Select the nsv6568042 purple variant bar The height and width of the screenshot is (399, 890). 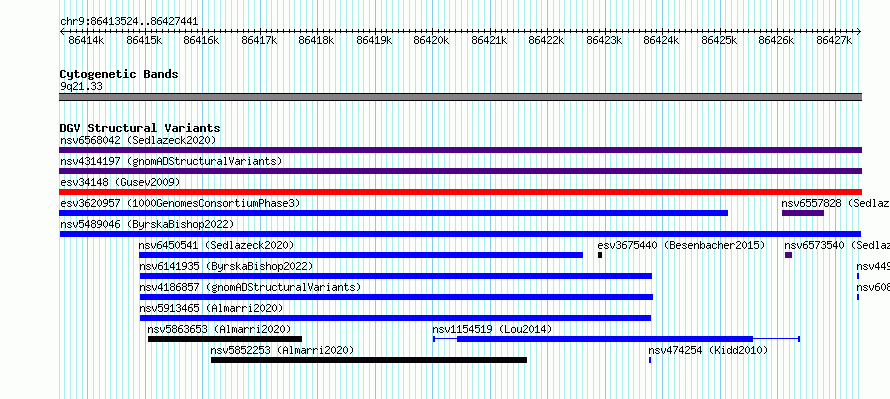pyautogui.click(x=460, y=150)
